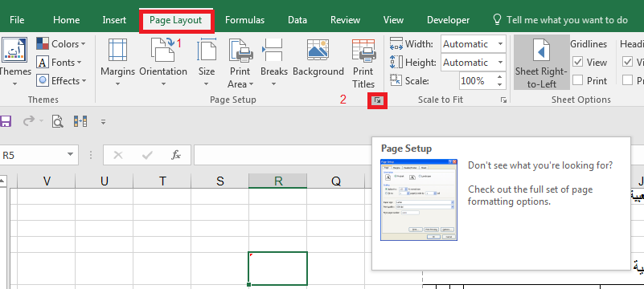Open the Orientation options
Screen dimensions: 644x289
click(163, 63)
